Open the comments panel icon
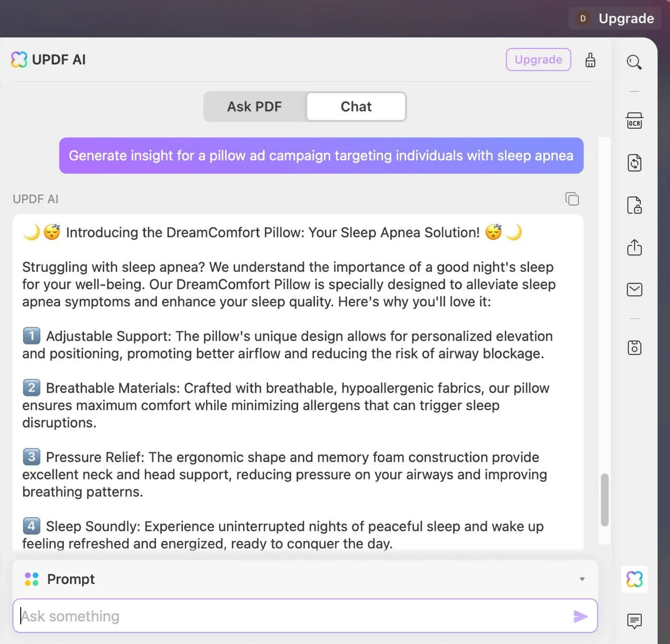Viewport: 670px width, 644px height. coord(634,621)
